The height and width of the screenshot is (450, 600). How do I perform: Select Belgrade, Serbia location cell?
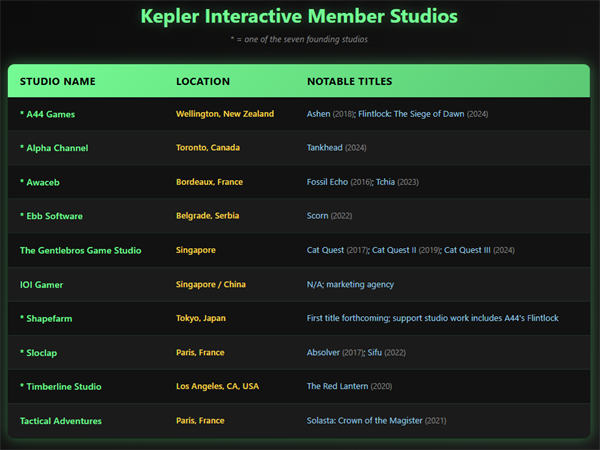tap(207, 216)
